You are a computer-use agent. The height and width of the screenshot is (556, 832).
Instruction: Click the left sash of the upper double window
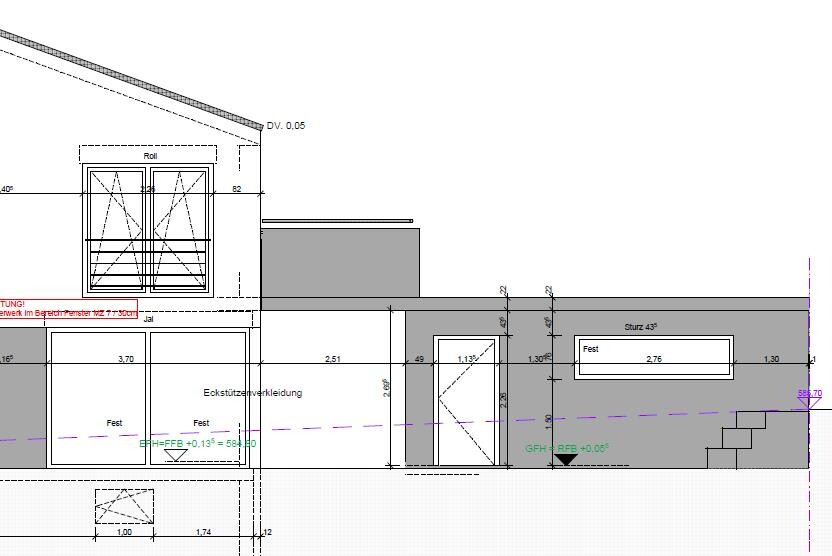117,229
